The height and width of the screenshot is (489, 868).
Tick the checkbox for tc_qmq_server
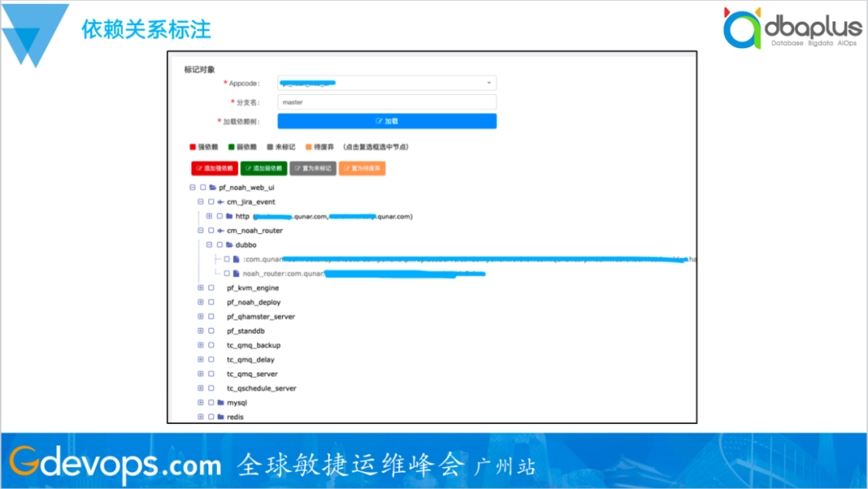tap(211, 374)
